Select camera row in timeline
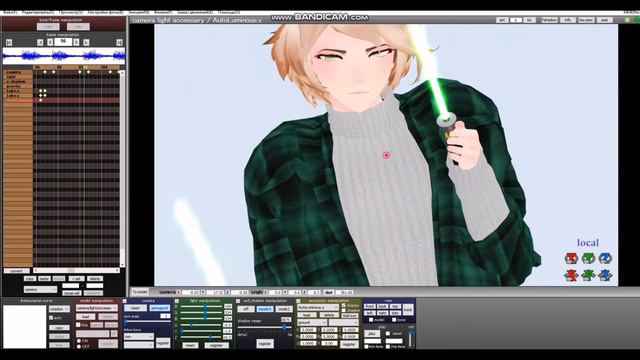This screenshot has width=640, height=360. point(18,72)
